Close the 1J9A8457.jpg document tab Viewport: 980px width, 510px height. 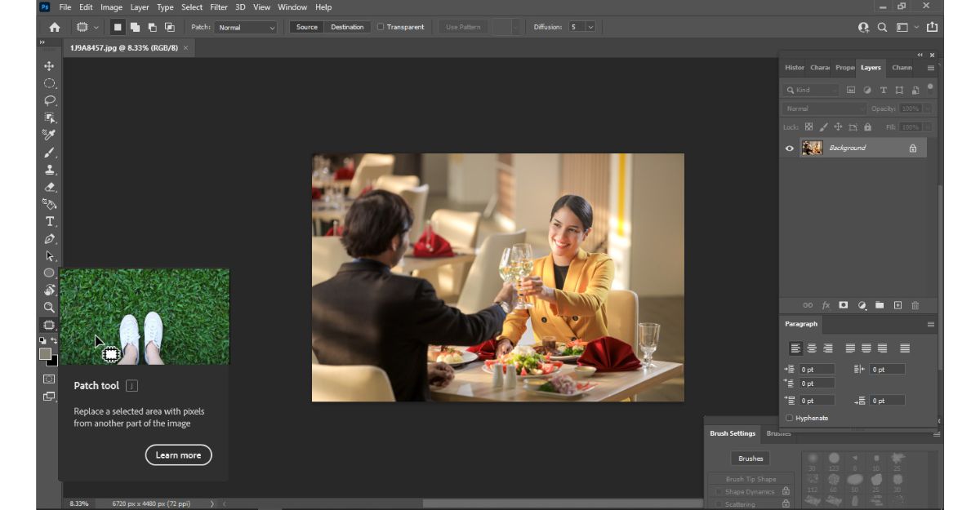coord(186,48)
